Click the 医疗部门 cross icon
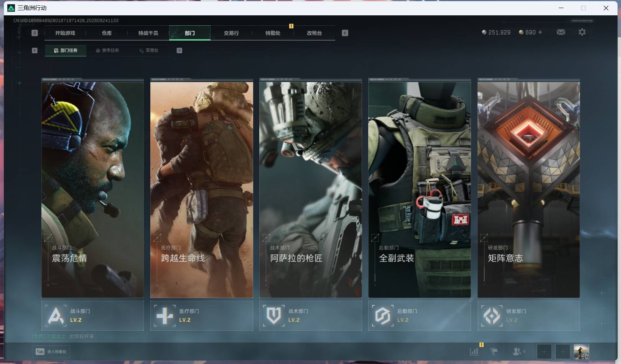 [x=165, y=316]
